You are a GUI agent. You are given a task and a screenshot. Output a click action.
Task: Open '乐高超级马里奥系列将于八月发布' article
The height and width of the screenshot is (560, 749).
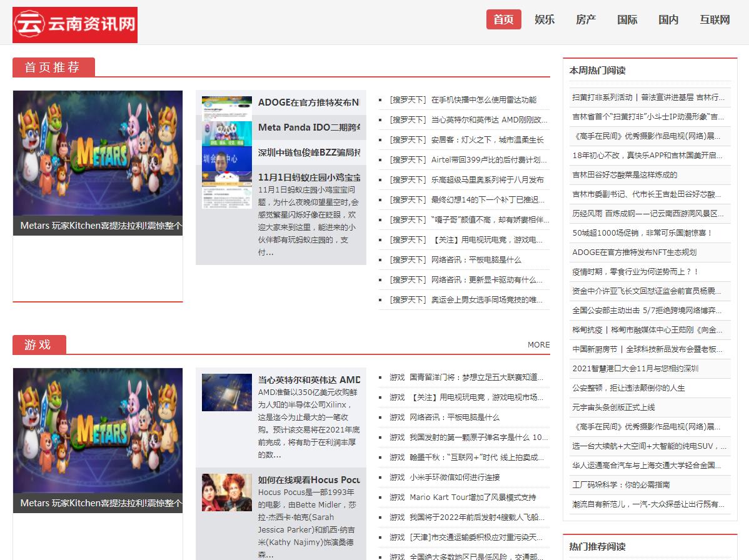(487, 180)
